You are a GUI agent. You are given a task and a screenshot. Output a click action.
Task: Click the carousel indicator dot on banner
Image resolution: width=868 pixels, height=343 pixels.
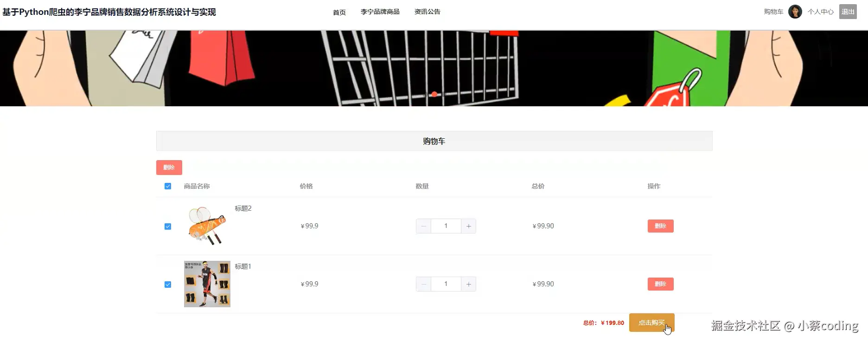434,94
